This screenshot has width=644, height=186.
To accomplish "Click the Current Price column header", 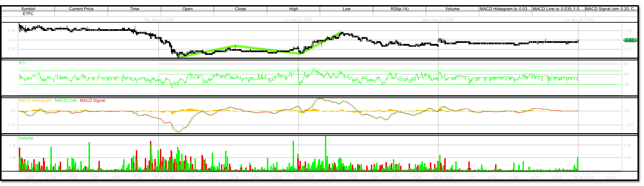I will point(81,9).
